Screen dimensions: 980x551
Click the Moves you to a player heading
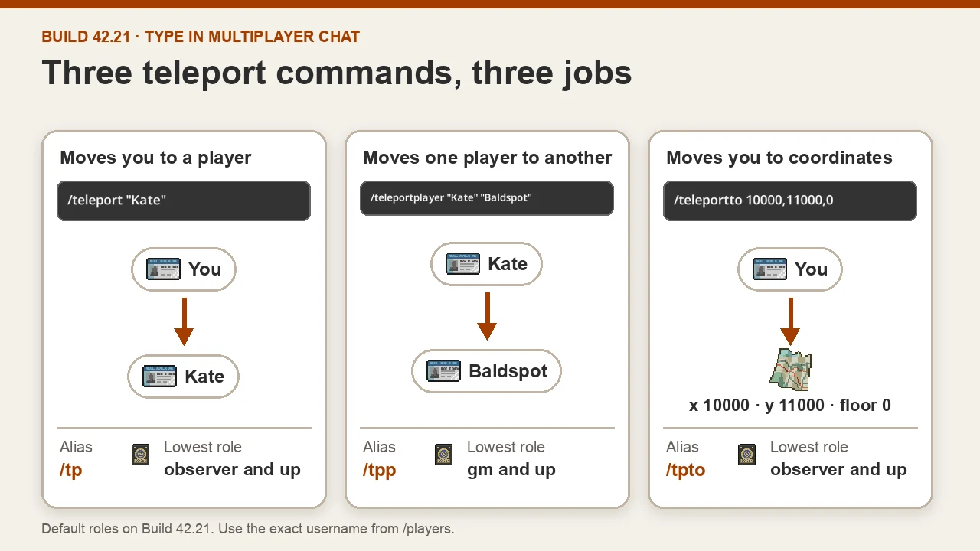(155, 158)
